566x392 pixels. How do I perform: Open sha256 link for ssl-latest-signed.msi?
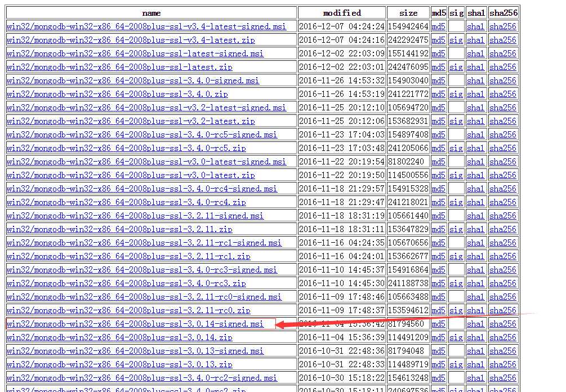point(503,54)
